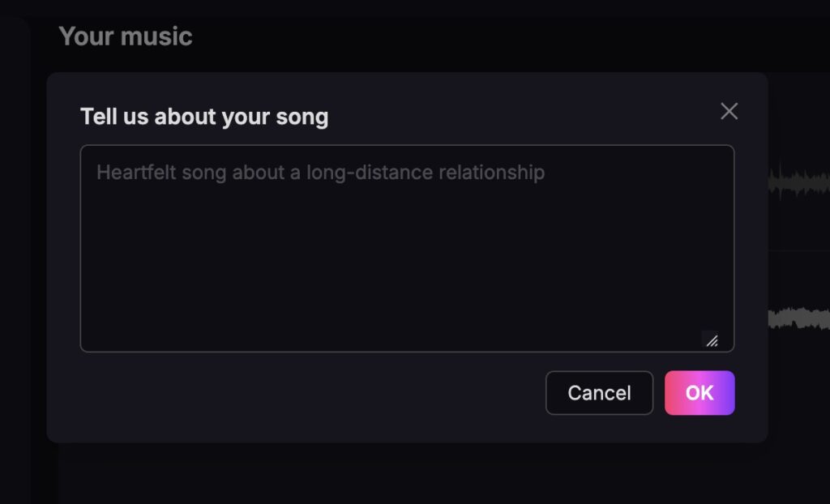Close the song description dialog with X
830x504 pixels.
click(729, 112)
